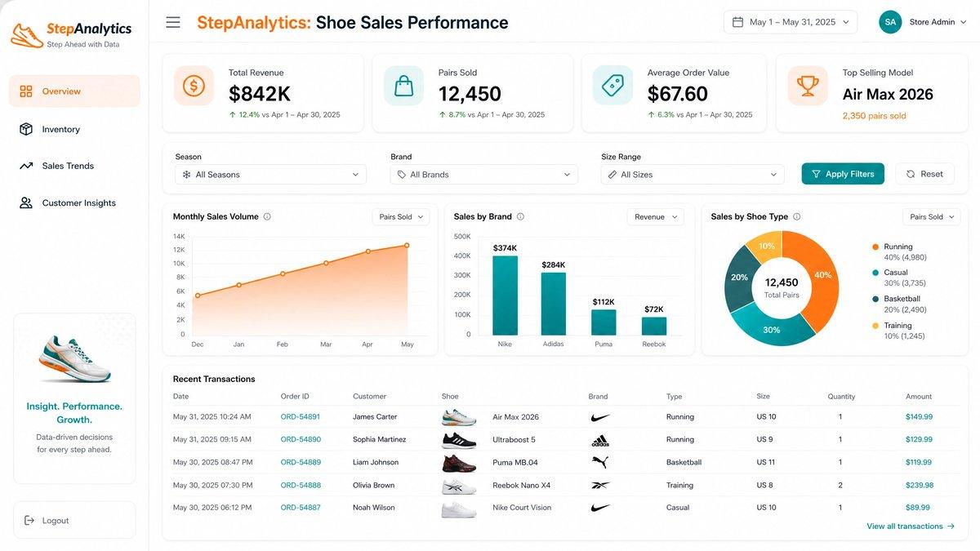
Task: Click Nike logo in Nike Court Vision row
Action: (600, 508)
